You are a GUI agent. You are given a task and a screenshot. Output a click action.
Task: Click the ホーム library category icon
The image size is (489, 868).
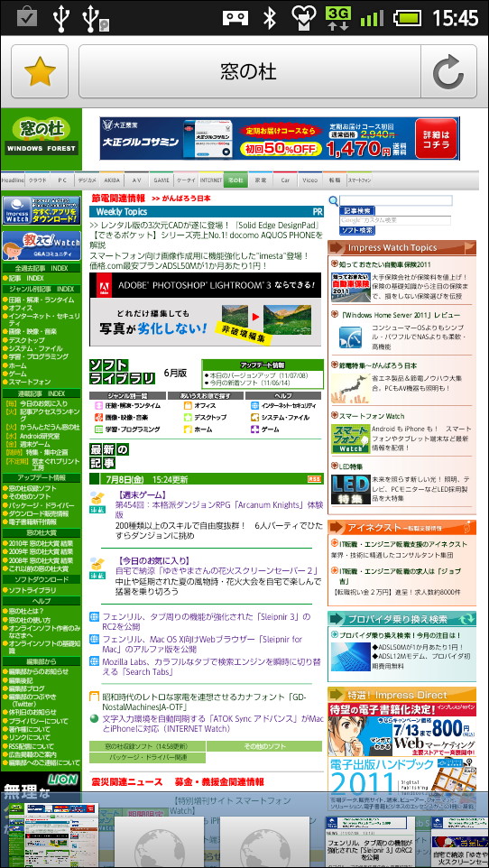(x=189, y=429)
